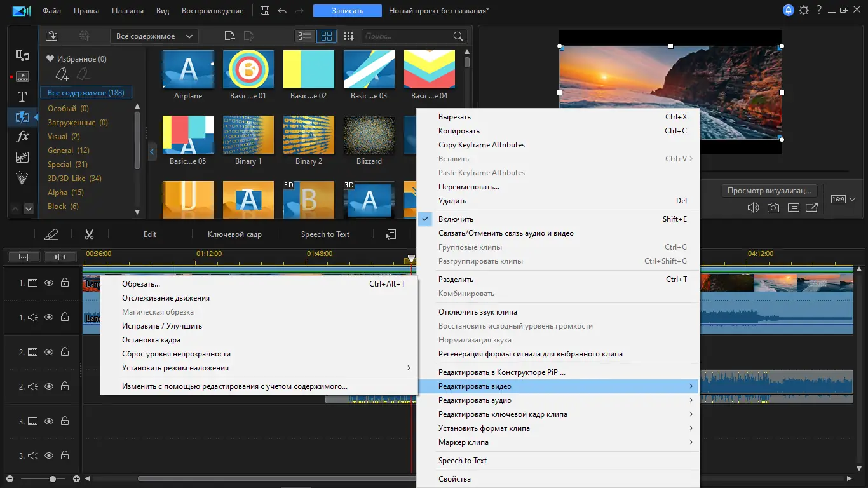Open help with the question mark
The width and height of the screenshot is (868, 488).
pos(819,10)
